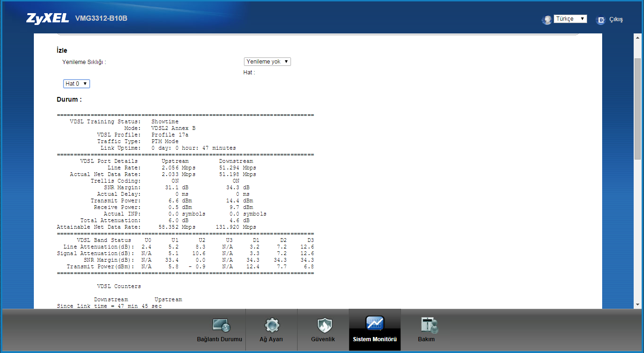Click the Çıkış logout link
The image size is (644, 353).
coord(616,20)
